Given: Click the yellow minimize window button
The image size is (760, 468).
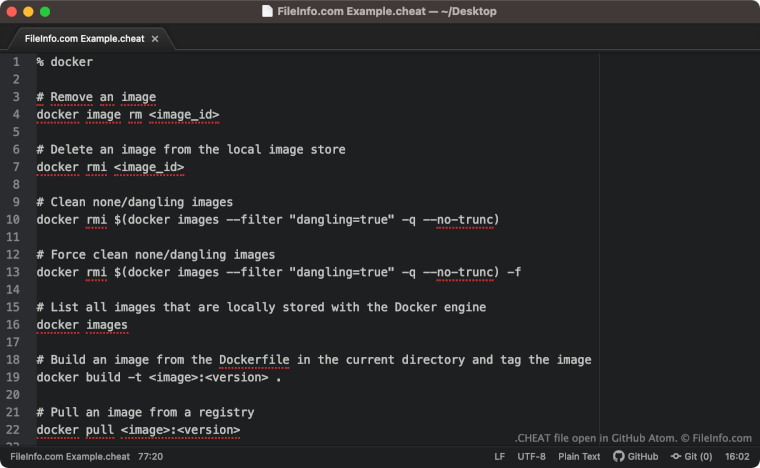Looking at the screenshot, I should (x=28, y=12).
